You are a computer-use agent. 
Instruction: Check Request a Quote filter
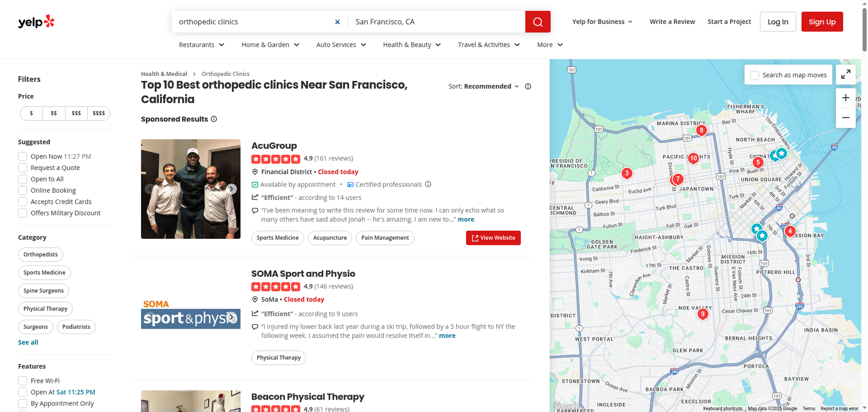[x=23, y=168]
